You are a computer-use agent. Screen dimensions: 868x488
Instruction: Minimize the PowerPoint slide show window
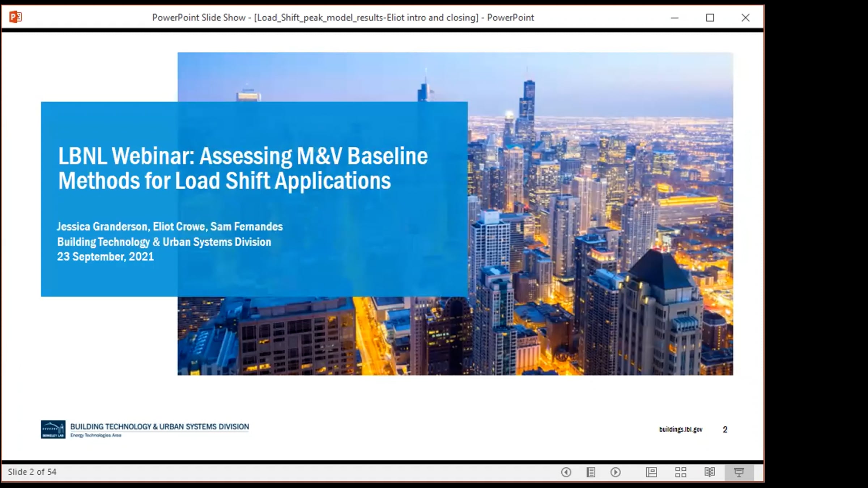[x=675, y=17]
